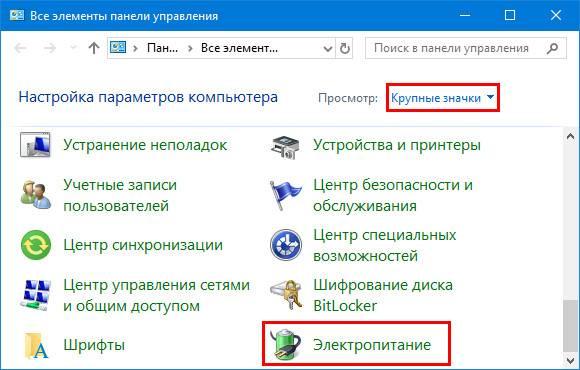Open the Шрифты link

pyautogui.click(x=94, y=345)
